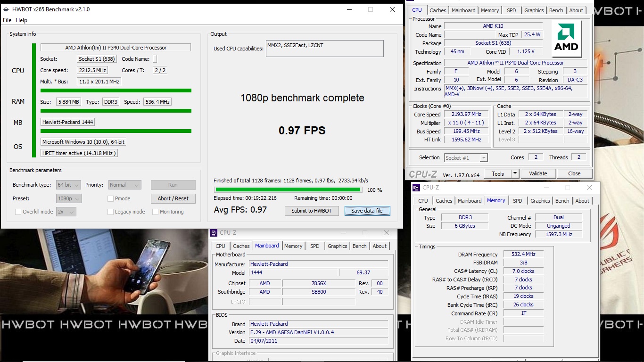Close the HWBOT x265 Benchmark window

point(392,9)
